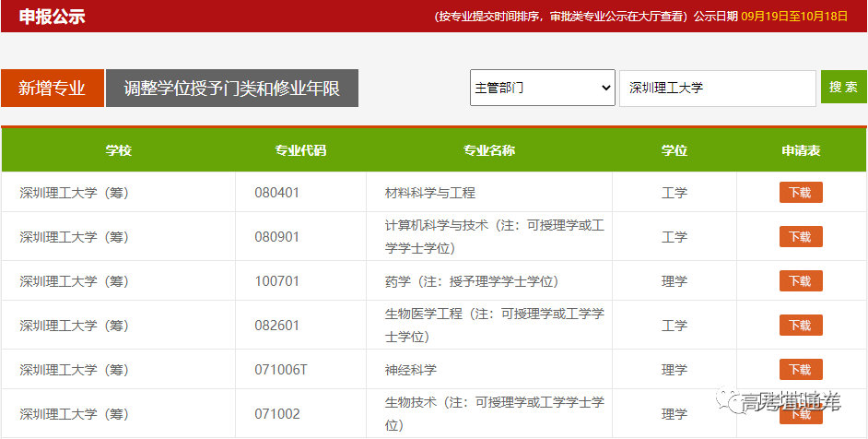
Task: Click the 专业代码 column header
Action: click(300, 150)
